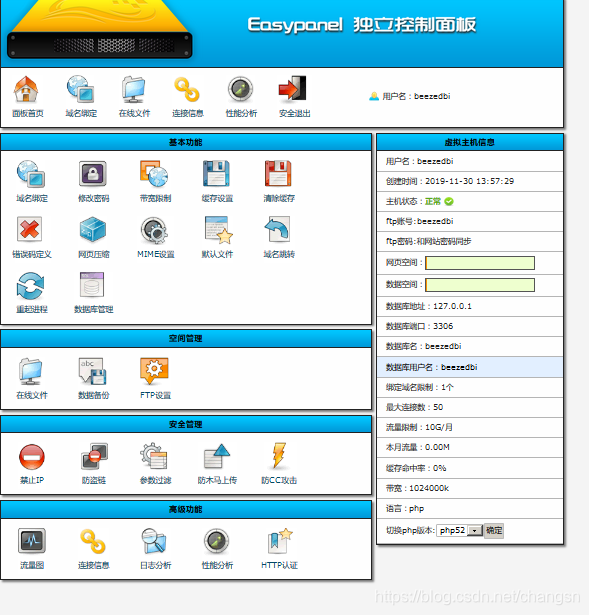Click the 确定 button
589x615 pixels.
point(494,530)
